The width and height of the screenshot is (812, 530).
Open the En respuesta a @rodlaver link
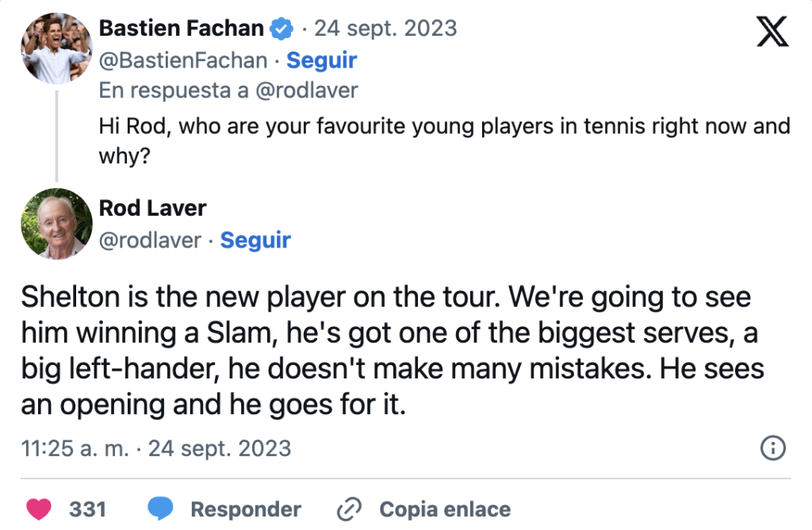click(x=228, y=90)
